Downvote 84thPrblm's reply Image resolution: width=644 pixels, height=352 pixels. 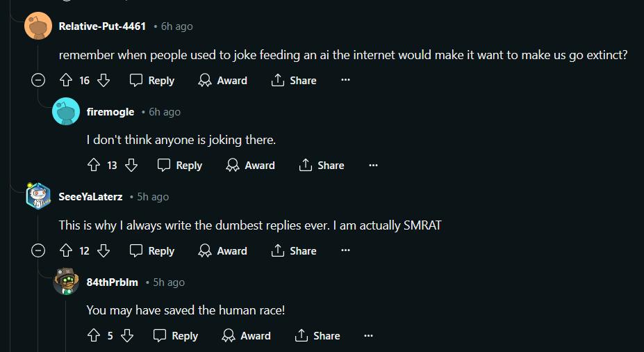point(127,335)
